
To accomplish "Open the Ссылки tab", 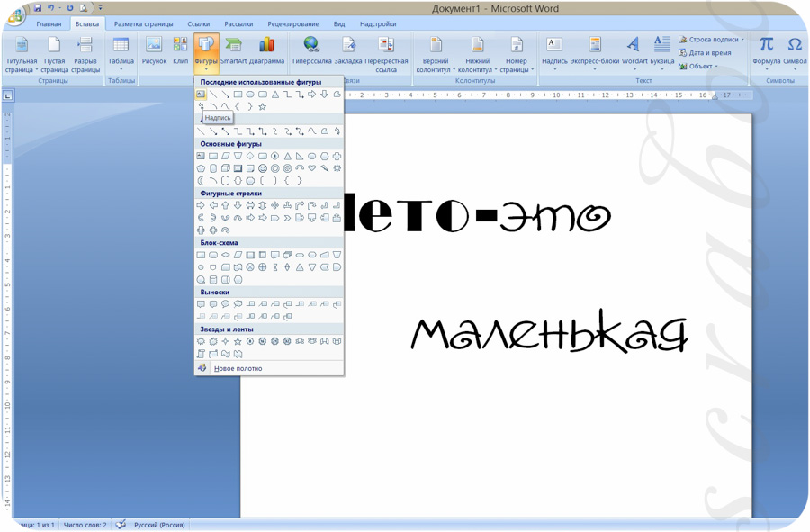I will [198, 23].
